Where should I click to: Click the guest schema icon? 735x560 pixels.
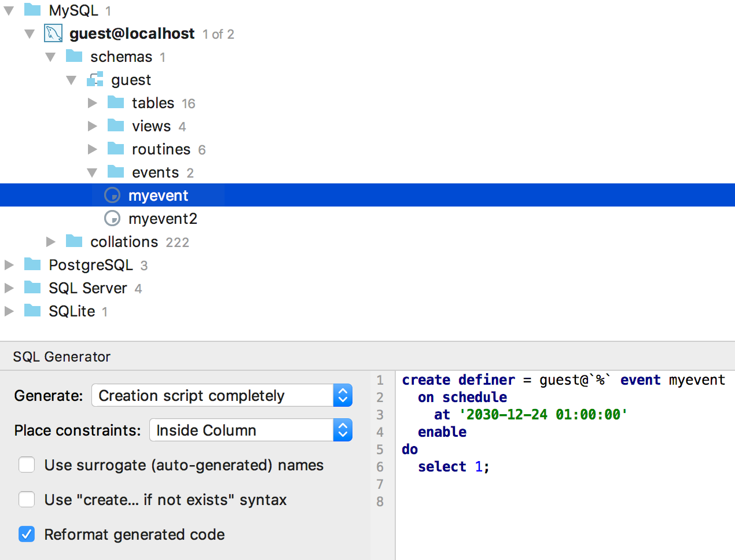95,80
